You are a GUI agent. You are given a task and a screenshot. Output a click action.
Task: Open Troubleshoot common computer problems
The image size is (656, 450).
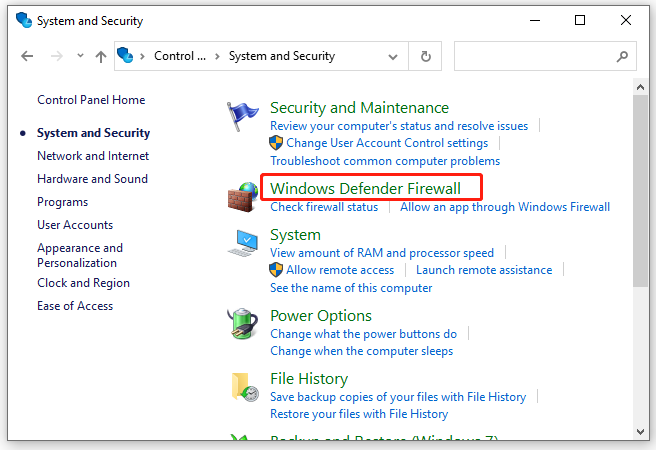pos(385,161)
